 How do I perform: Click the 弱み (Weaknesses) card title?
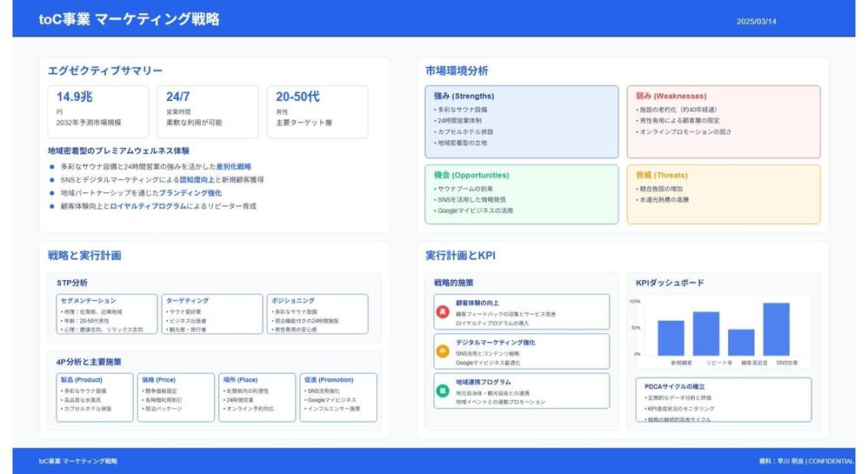[671, 96]
